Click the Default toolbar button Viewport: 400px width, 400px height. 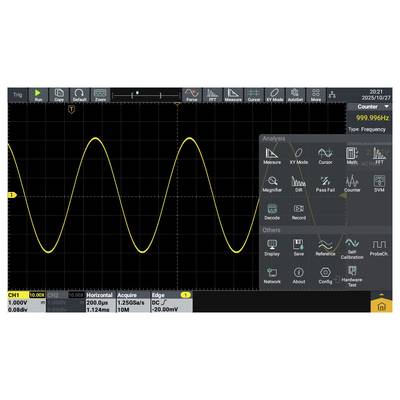point(79,95)
